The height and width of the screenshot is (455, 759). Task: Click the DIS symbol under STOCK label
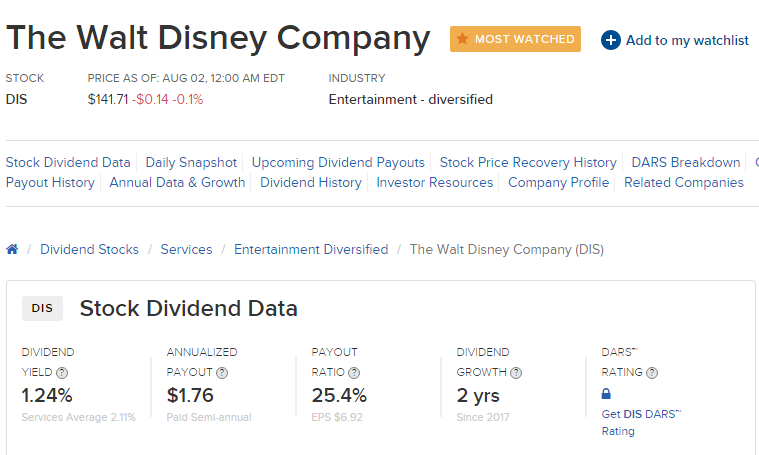coord(16,99)
